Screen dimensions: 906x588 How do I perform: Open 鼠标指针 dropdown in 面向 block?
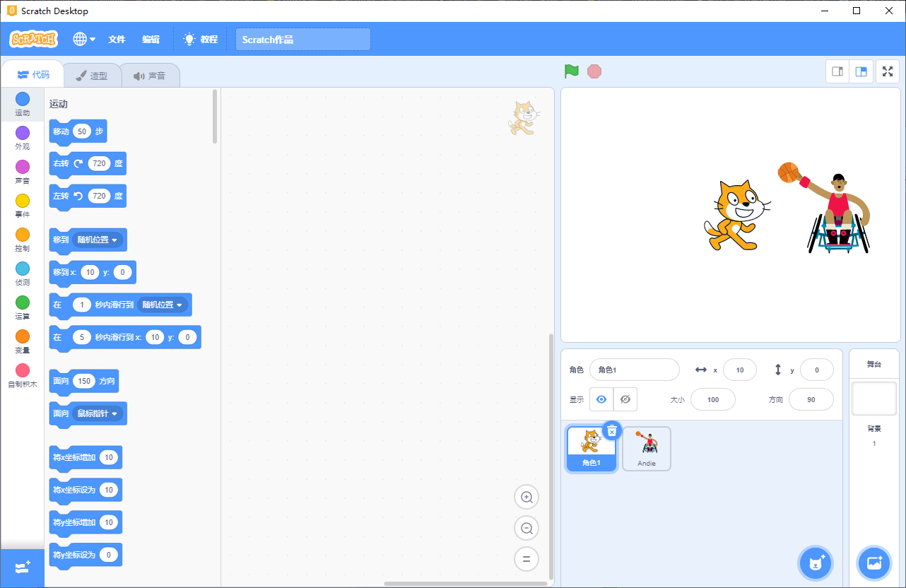pyautogui.click(x=98, y=413)
